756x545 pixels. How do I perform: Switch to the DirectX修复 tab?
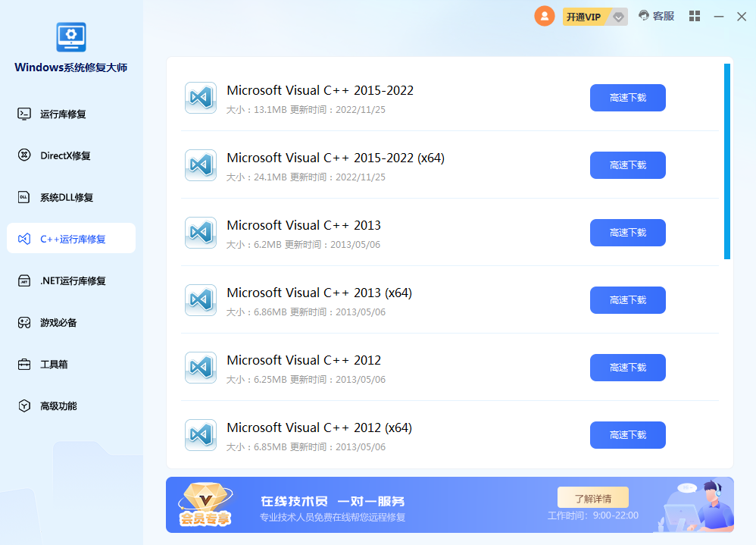[x=65, y=156]
